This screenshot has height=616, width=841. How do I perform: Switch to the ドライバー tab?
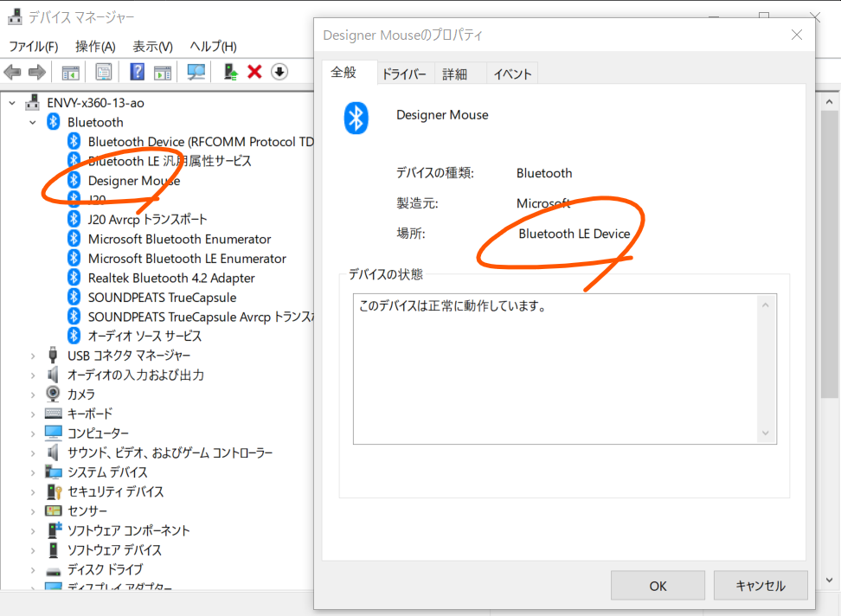(x=404, y=74)
